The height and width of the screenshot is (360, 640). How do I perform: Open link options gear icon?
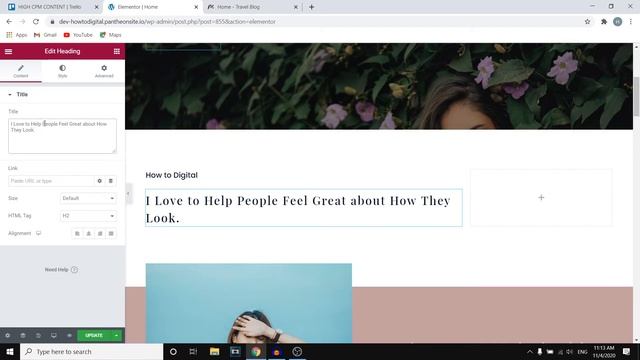coord(100,181)
